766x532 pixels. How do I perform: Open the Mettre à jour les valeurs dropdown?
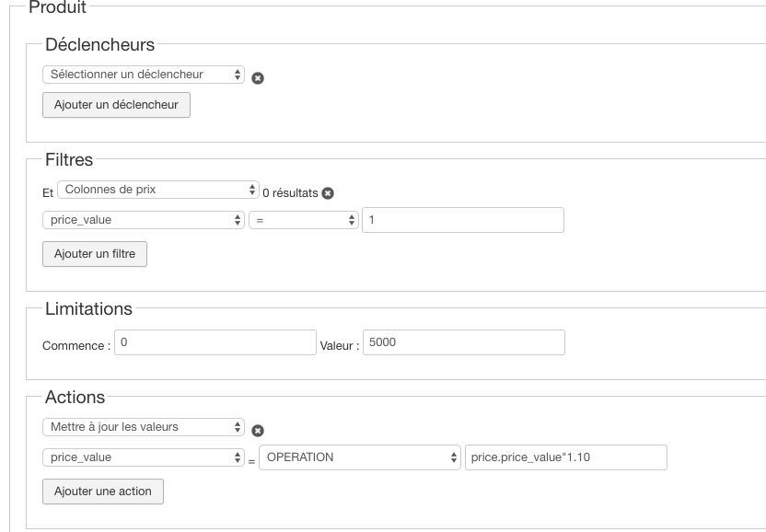(x=144, y=427)
